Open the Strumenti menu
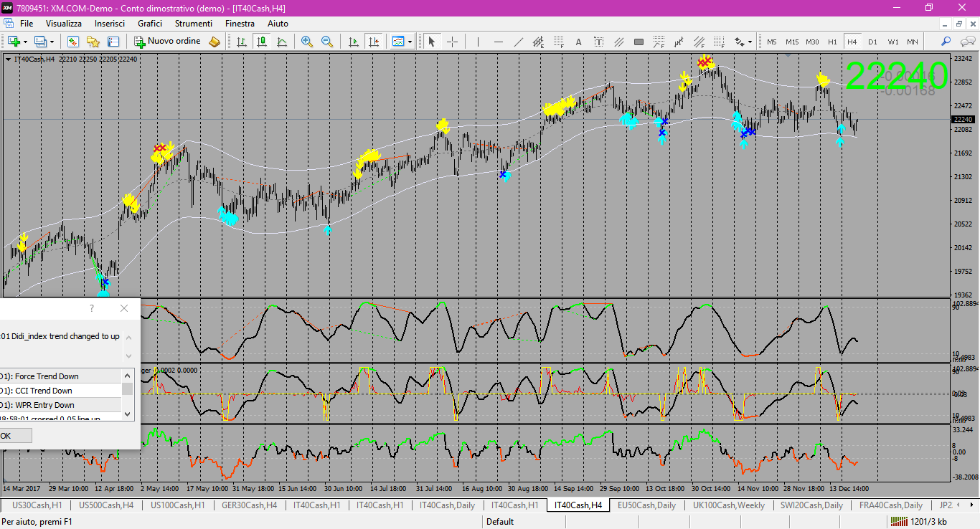The image size is (980, 529). 194,24
